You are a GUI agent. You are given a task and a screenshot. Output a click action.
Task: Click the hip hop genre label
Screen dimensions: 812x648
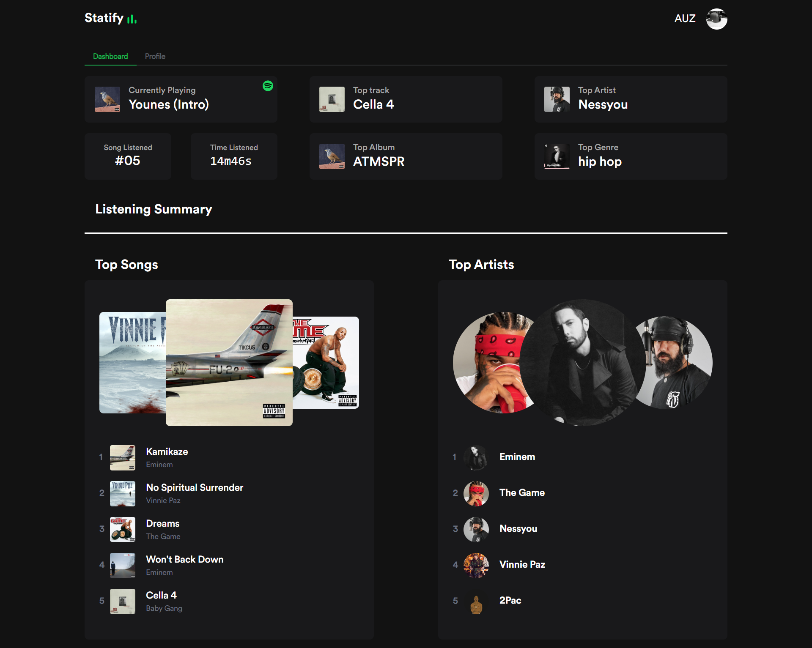pos(600,162)
